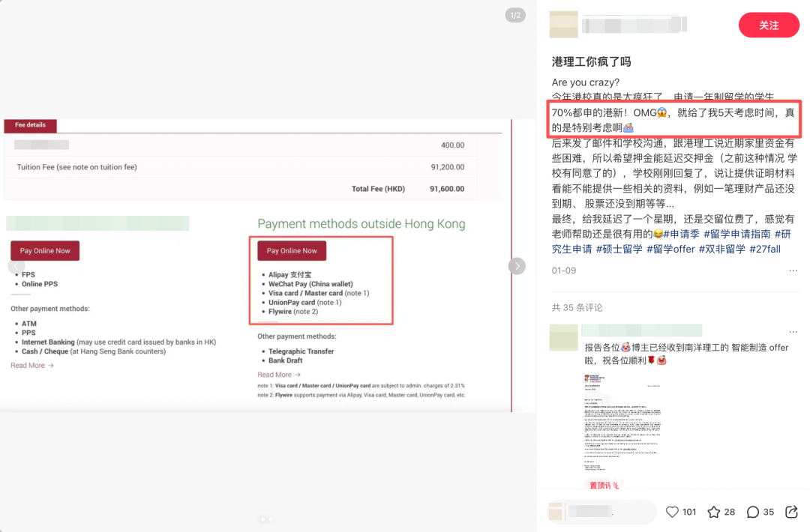Open the #硕士留学 hashtag
This screenshot has width=810, height=532.
pos(619,249)
